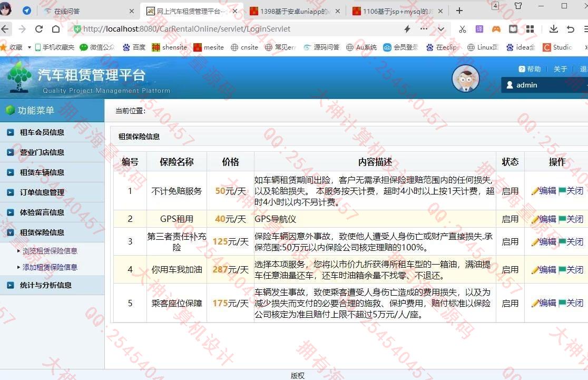Edit the 不计免赔服务 insurance row
The height and width of the screenshot is (380, 588).
(544, 191)
